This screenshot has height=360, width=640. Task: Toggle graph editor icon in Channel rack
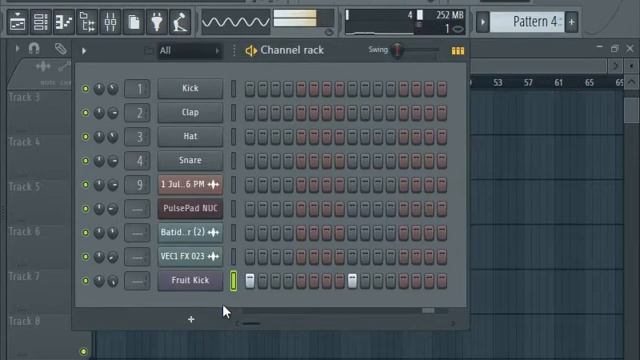pos(458,51)
